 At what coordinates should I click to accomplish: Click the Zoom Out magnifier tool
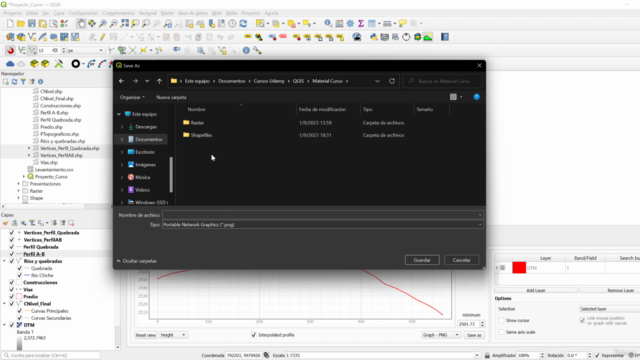(x=114, y=24)
